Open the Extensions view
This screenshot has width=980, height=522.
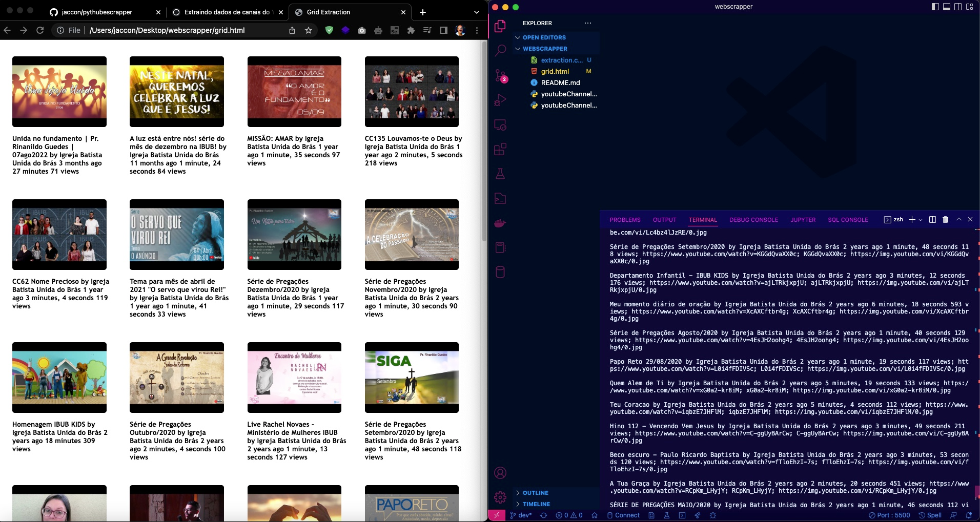[x=500, y=150]
